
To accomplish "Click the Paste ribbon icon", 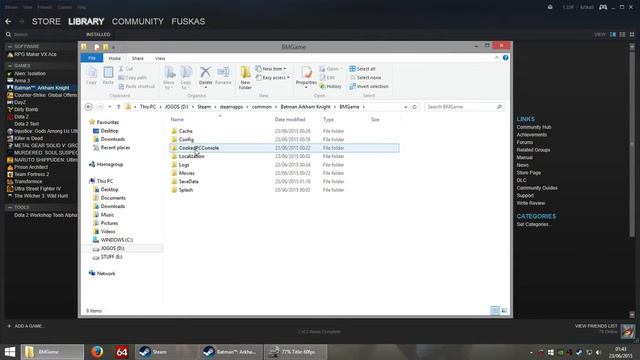I will coord(108,76).
